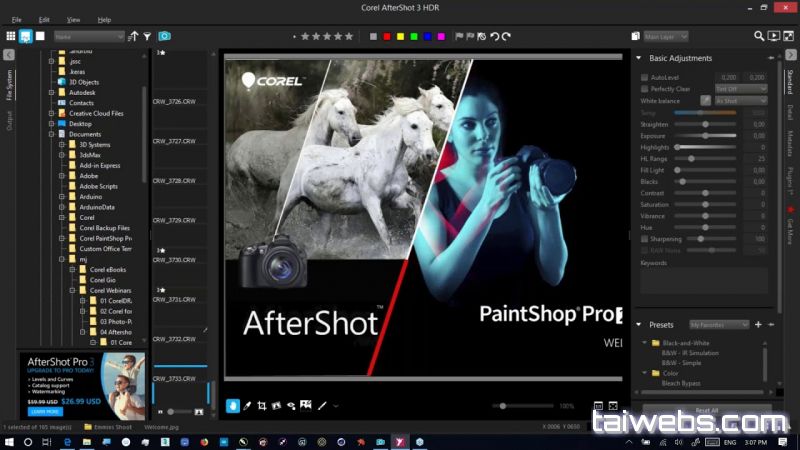Enable the AutoLevel checkbox
The width and height of the screenshot is (800, 450).
pos(644,77)
